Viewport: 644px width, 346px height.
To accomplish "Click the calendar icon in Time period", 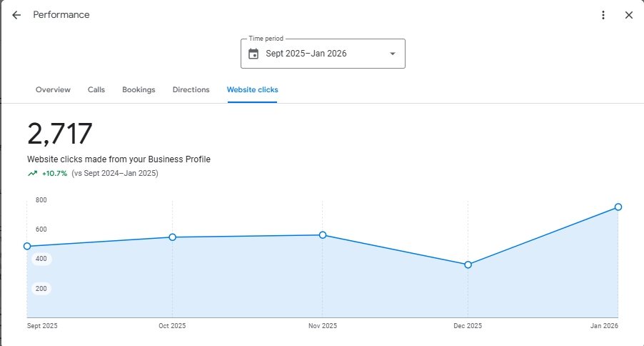I will (253, 54).
